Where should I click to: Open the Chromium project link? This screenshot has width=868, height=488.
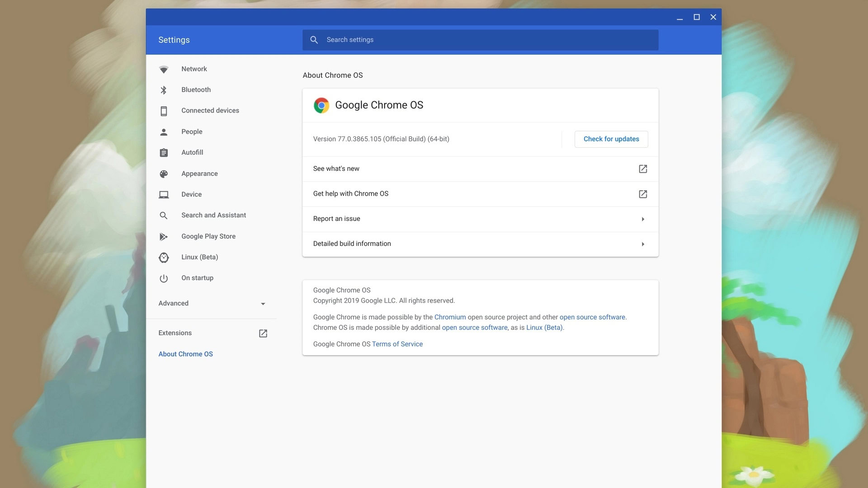(x=450, y=317)
